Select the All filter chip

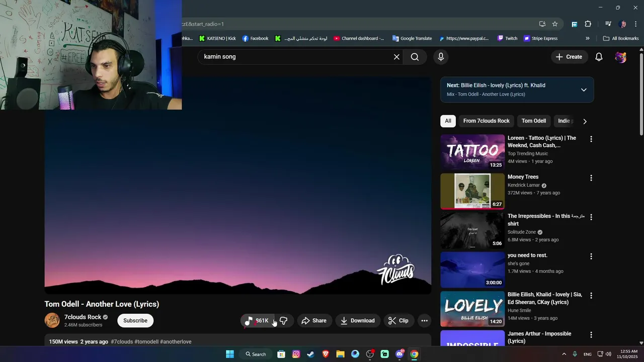point(448,121)
